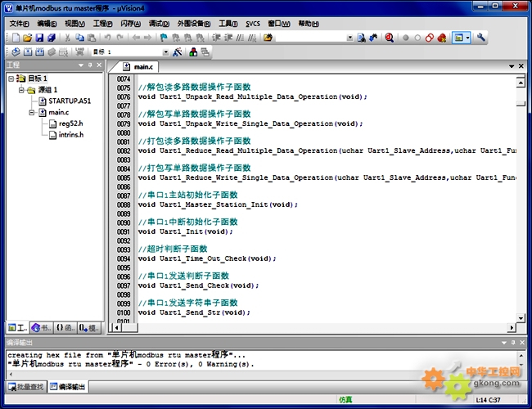This screenshot has width=532, height=409.
Task: Close the build output panel
Action: [522, 343]
